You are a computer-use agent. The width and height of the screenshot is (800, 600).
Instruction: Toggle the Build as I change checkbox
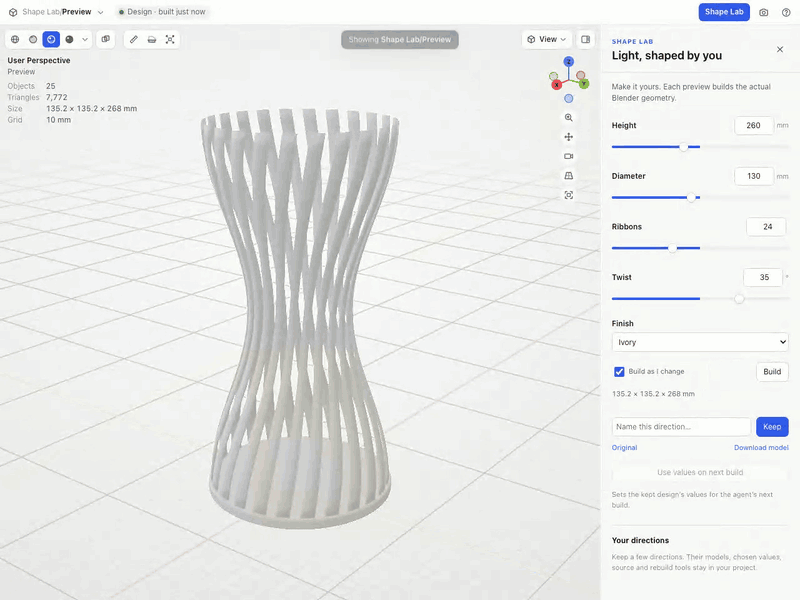(x=619, y=371)
